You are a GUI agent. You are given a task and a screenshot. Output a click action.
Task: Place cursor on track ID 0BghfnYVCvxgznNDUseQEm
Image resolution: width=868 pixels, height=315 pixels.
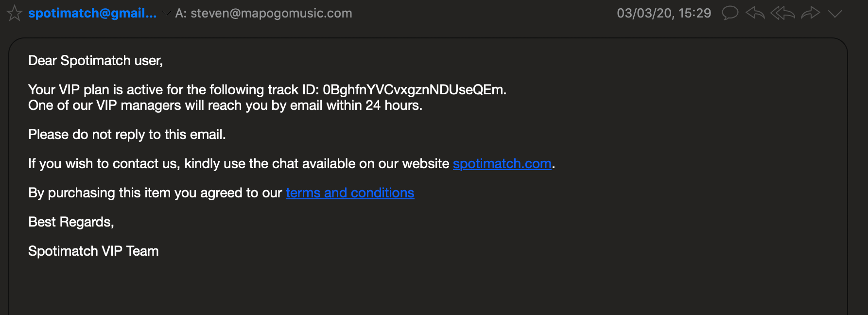[413, 90]
